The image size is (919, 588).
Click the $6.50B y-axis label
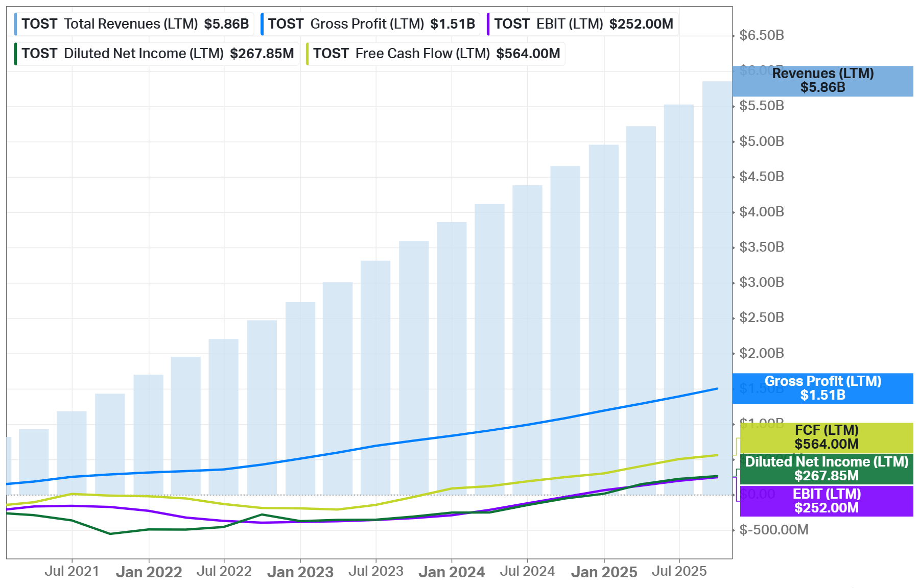762,35
